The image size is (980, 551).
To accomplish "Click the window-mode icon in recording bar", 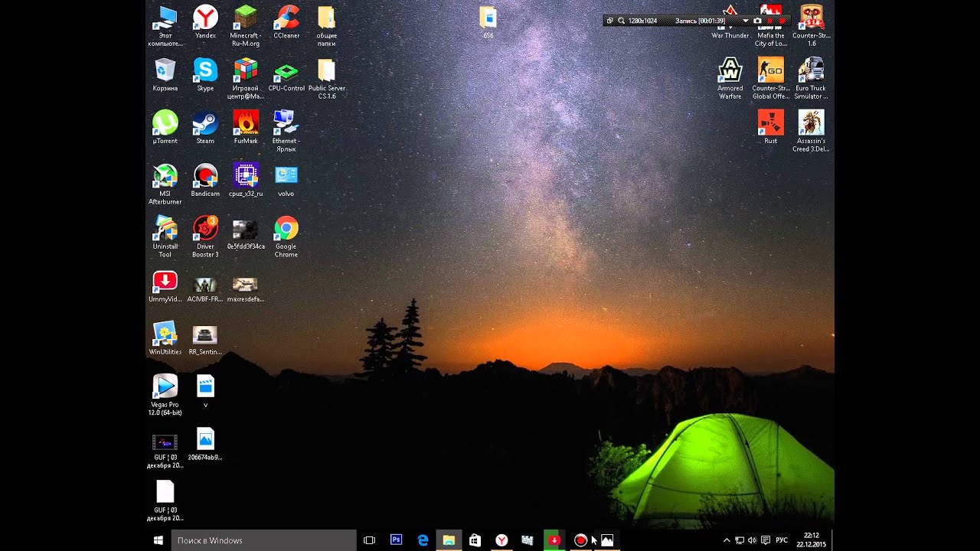I will coord(610,21).
